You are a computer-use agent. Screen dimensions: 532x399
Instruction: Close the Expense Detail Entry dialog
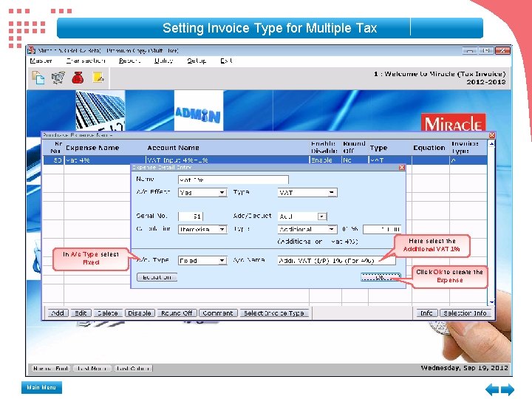pyautogui.click(x=402, y=167)
